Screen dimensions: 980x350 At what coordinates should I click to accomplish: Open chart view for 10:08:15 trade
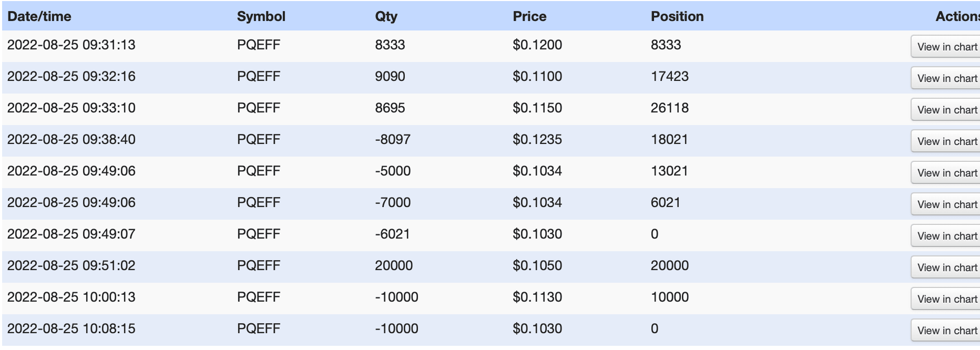pos(946,331)
